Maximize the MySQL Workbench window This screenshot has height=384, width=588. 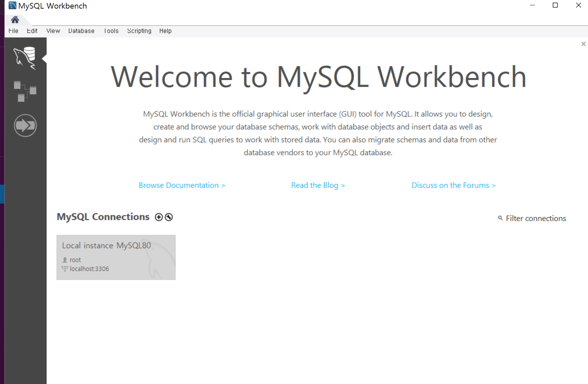coord(555,5)
